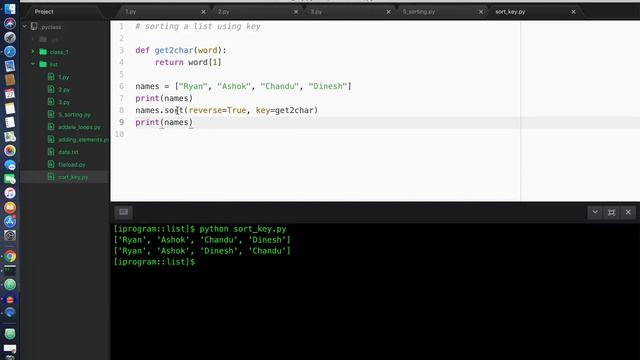Viewport: 640px width, 360px height.
Task: Click 'python sort_key.py' command in terminal
Action: [x=243, y=229]
